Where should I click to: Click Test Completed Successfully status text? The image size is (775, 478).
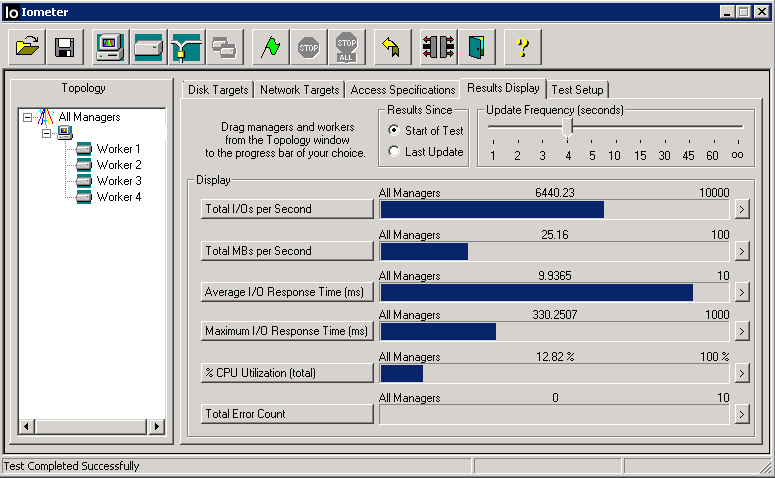[71, 466]
